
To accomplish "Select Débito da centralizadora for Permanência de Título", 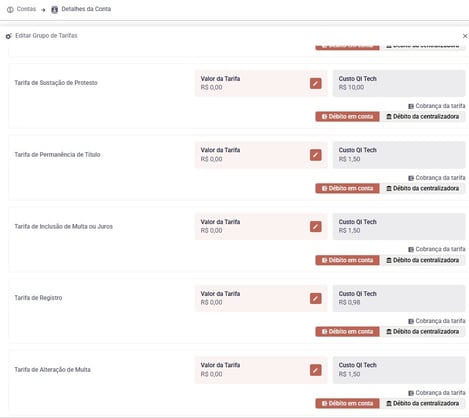I will click(x=423, y=188).
